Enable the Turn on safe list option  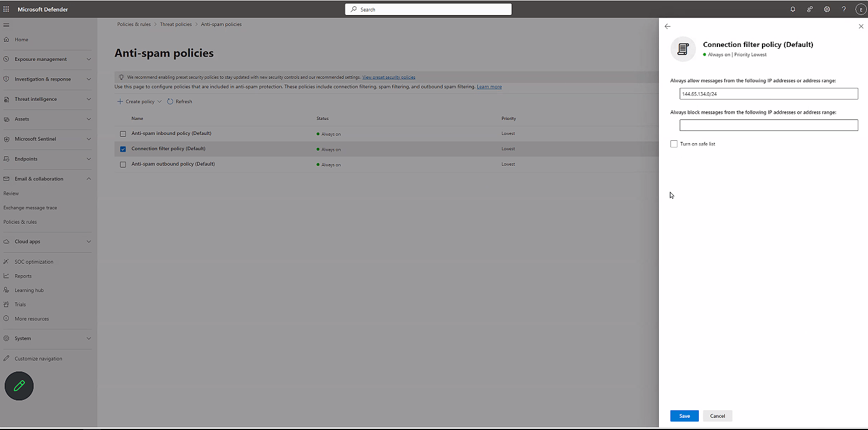click(674, 144)
